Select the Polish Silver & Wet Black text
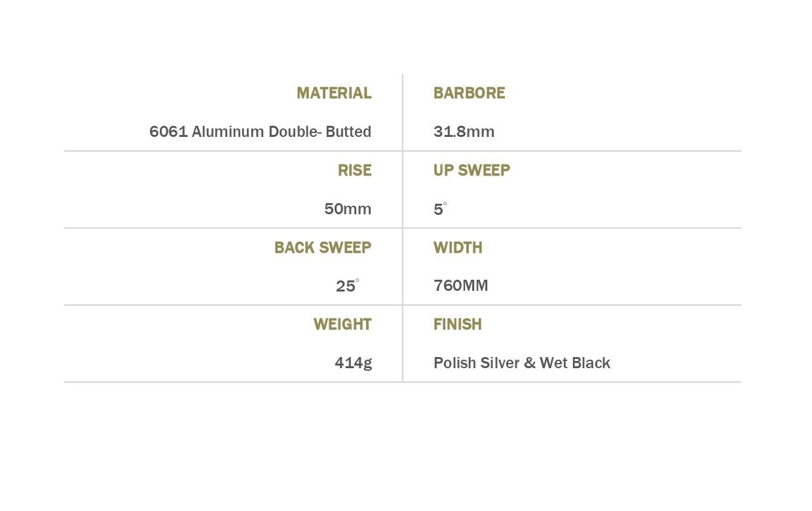Screen dimensions: 812x511 [x=522, y=363]
